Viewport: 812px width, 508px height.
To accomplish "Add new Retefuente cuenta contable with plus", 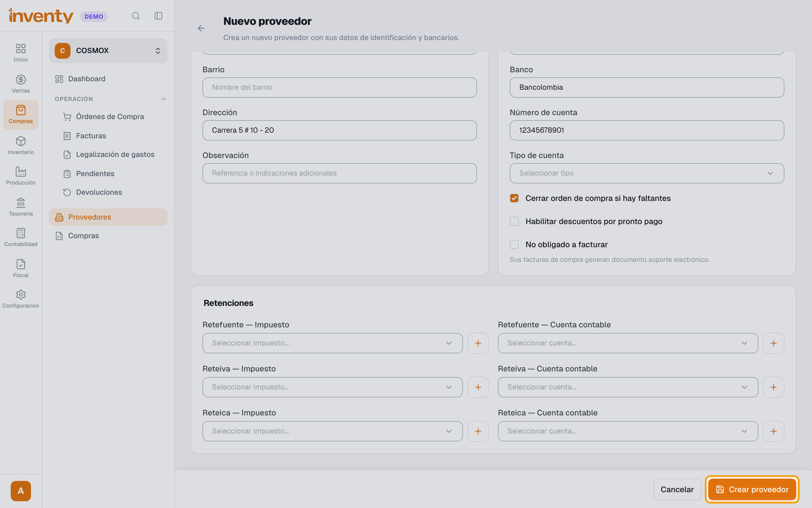I will (x=773, y=343).
